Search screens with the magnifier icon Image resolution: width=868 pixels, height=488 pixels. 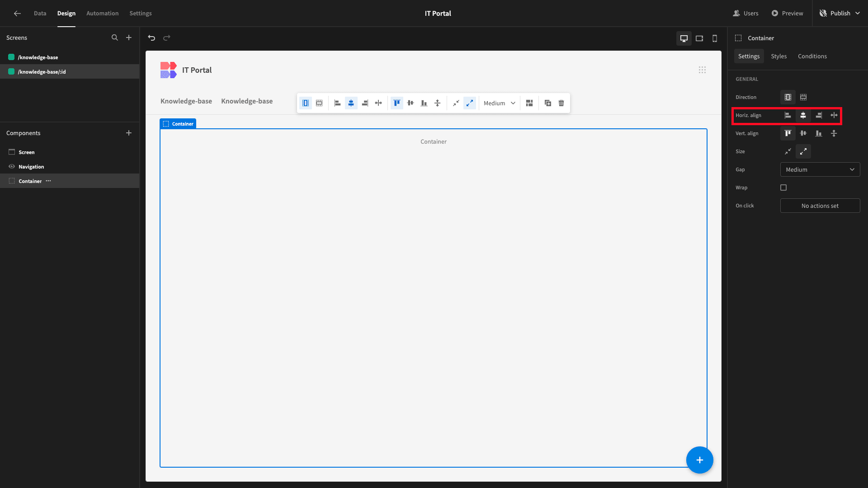pos(115,38)
